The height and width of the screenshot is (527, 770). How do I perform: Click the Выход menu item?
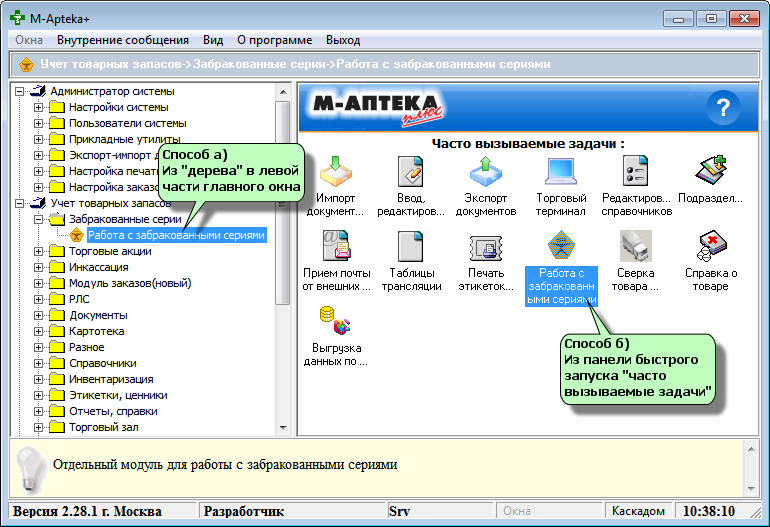pos(343,40)
